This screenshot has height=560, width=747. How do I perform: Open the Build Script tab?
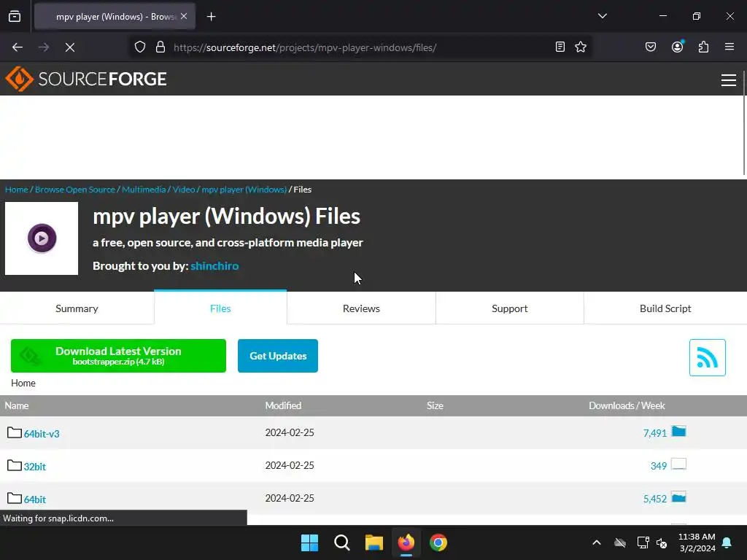(665, 308)
